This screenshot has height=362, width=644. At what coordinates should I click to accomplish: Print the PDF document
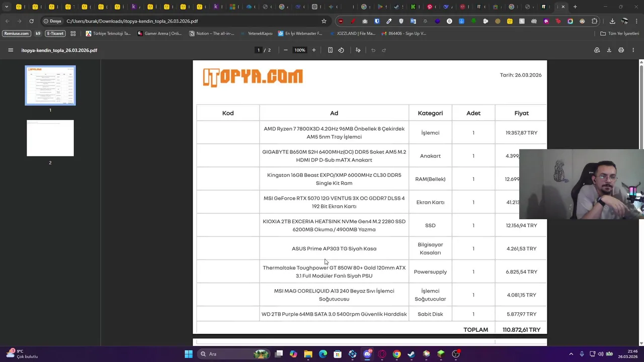click(621, 50)
